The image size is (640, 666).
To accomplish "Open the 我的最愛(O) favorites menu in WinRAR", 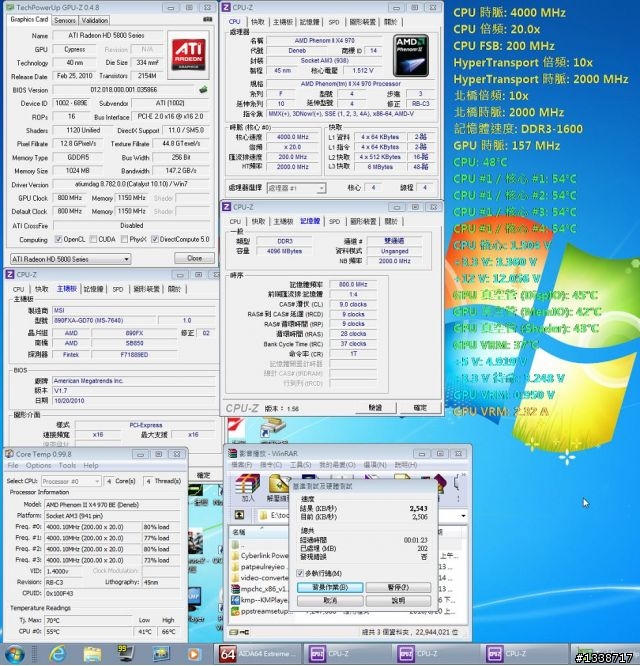I will point(337,465).
